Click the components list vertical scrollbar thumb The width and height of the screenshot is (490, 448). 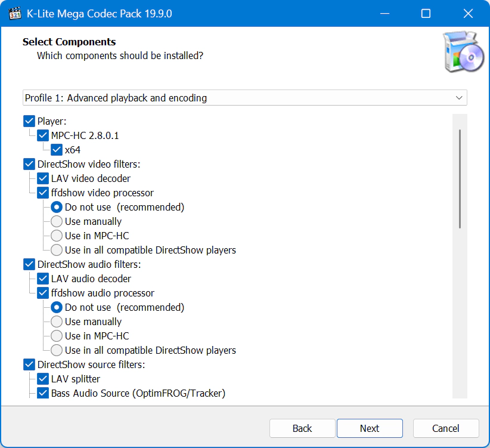460,179
